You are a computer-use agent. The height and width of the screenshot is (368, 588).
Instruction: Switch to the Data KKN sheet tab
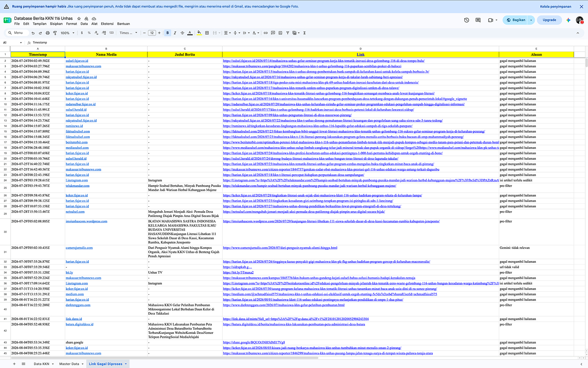(x=41, y=364)
